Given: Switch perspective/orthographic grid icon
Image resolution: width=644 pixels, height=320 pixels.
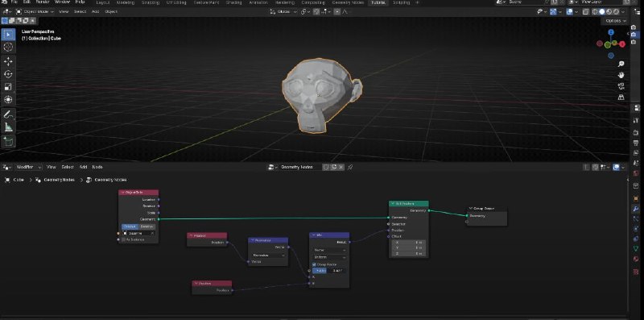Looking at the screenshot, I should [x=621, y=97].
